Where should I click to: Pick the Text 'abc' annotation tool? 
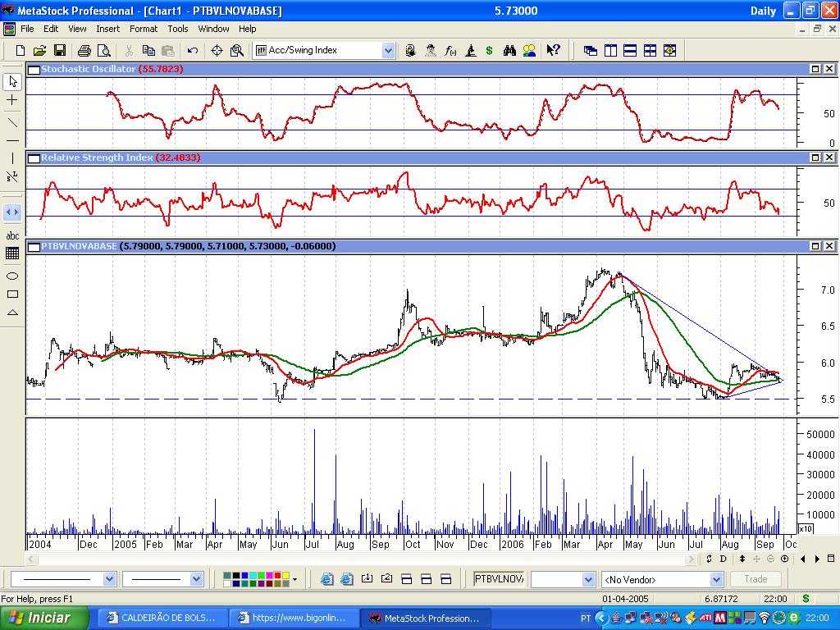point(12,235)
